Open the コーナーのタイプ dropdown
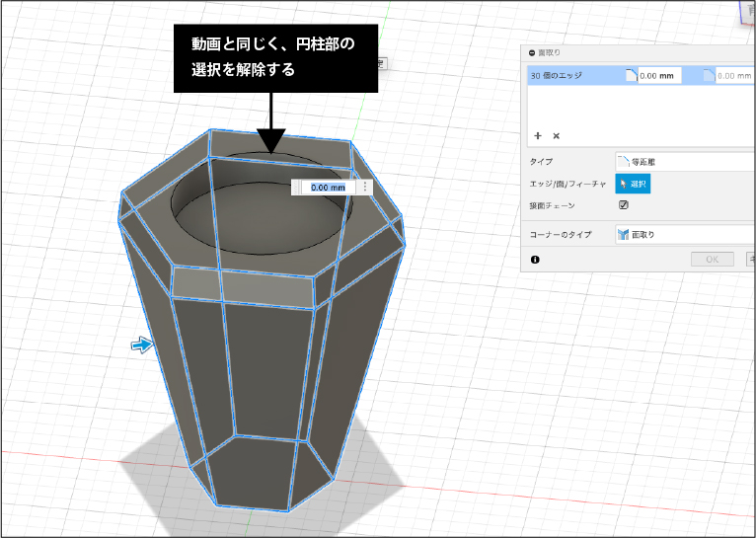This screenshot has height=538, width=756. [683, 235]
